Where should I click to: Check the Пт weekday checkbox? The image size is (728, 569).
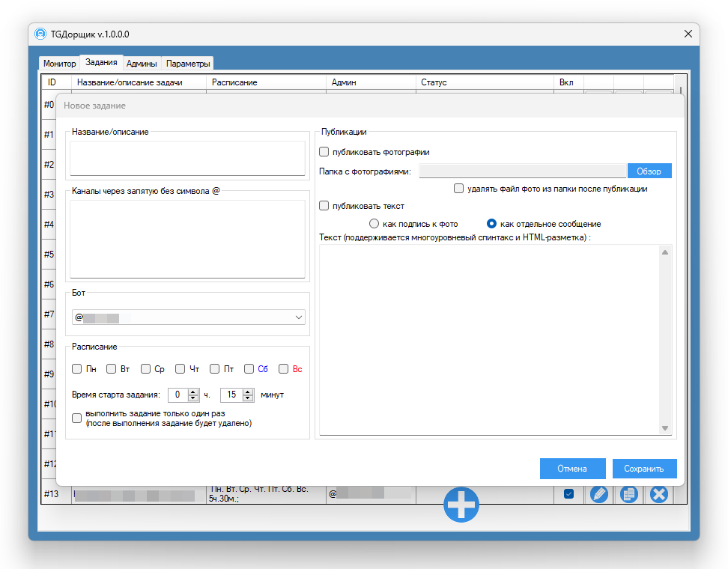[214, 369]
